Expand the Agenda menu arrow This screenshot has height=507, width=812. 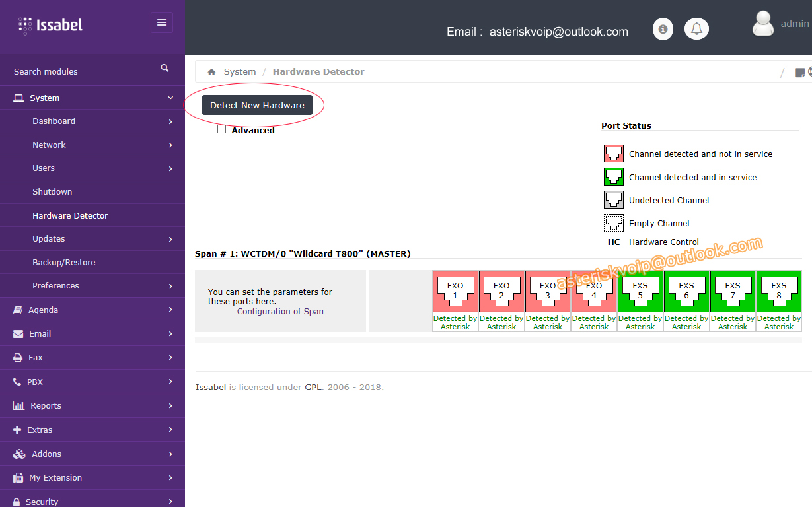[170, 310]
